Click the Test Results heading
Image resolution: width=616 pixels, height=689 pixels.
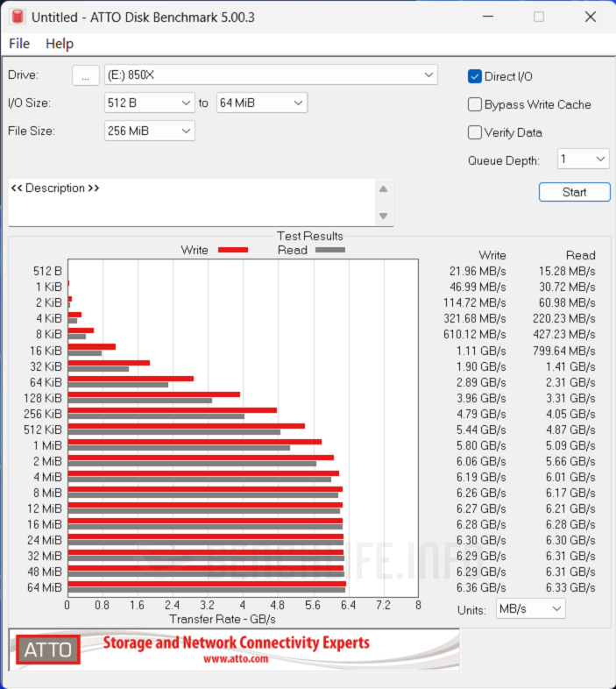(310, 236)
